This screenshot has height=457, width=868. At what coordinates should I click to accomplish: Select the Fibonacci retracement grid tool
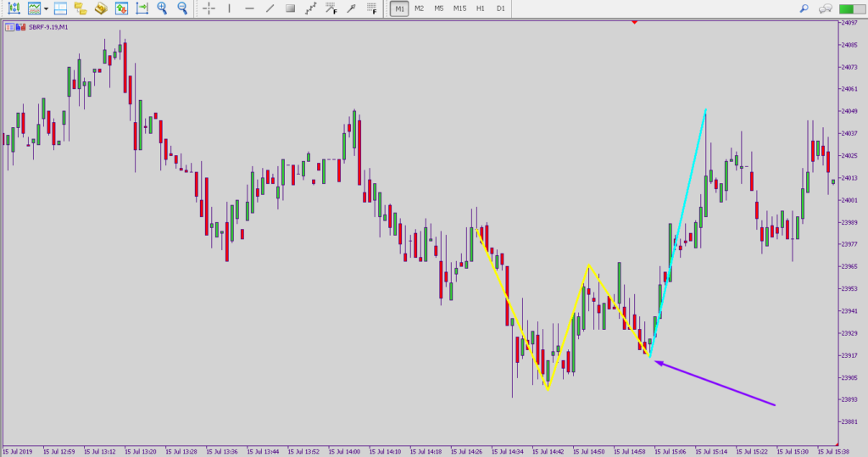(371, 8)
